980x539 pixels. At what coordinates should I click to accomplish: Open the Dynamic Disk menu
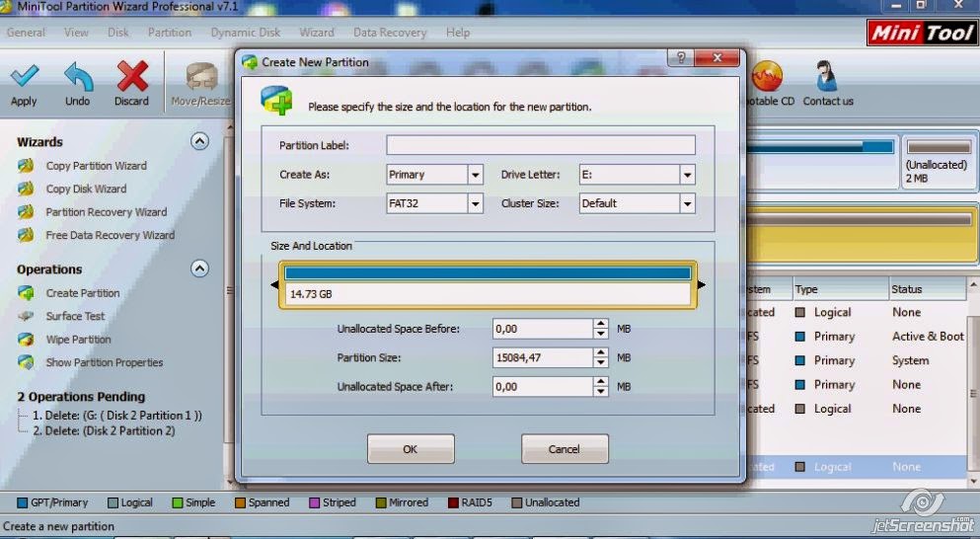(246, 33)
